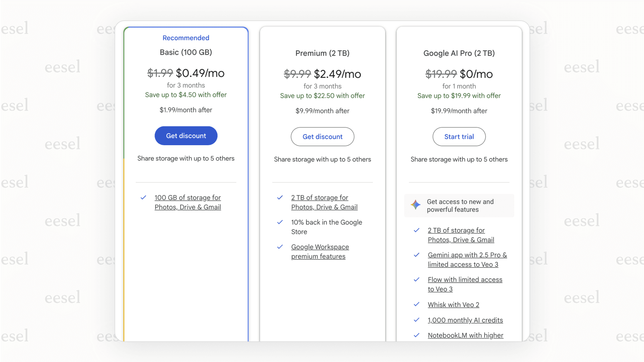This screenshot has height=362, width=644.
Task: Click the Get discount button for Basic plan
Action: click(x=186, y=136)
